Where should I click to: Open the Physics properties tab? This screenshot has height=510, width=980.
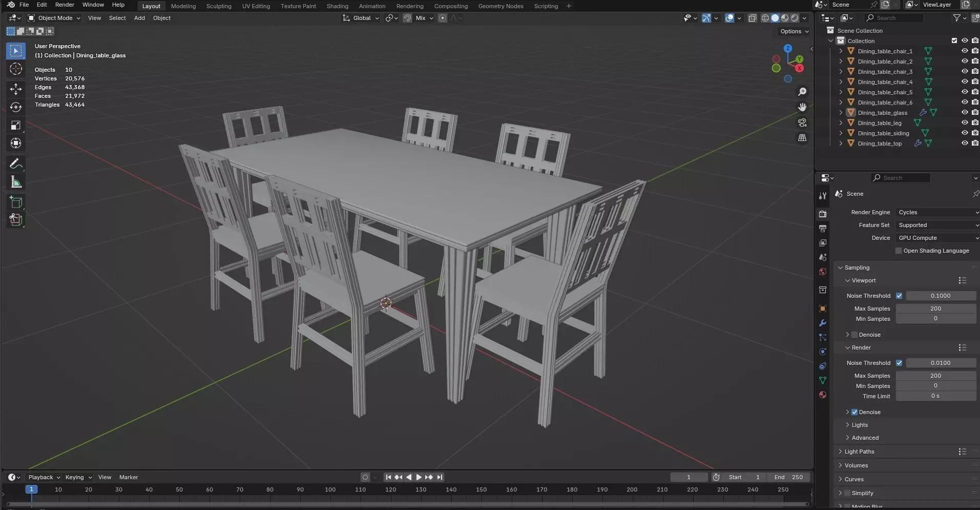pos(823,352)
